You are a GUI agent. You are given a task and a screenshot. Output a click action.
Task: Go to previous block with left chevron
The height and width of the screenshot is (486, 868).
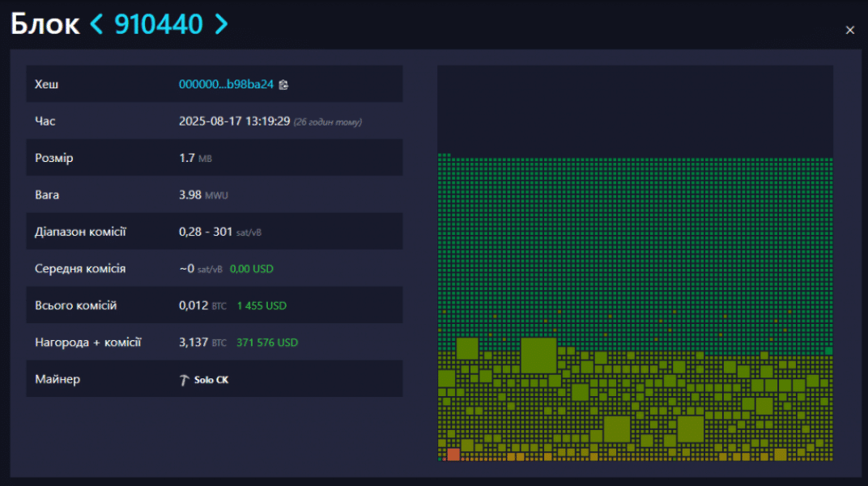point(96,24)
